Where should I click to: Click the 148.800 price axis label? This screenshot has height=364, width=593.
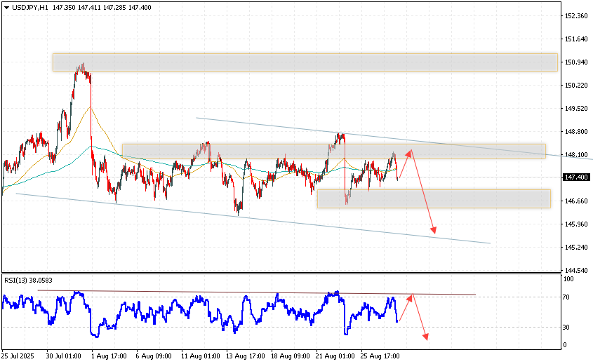pos(576,132)
